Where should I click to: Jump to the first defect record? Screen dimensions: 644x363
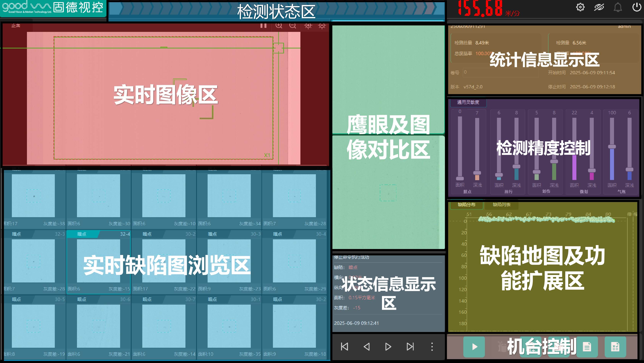345,347
